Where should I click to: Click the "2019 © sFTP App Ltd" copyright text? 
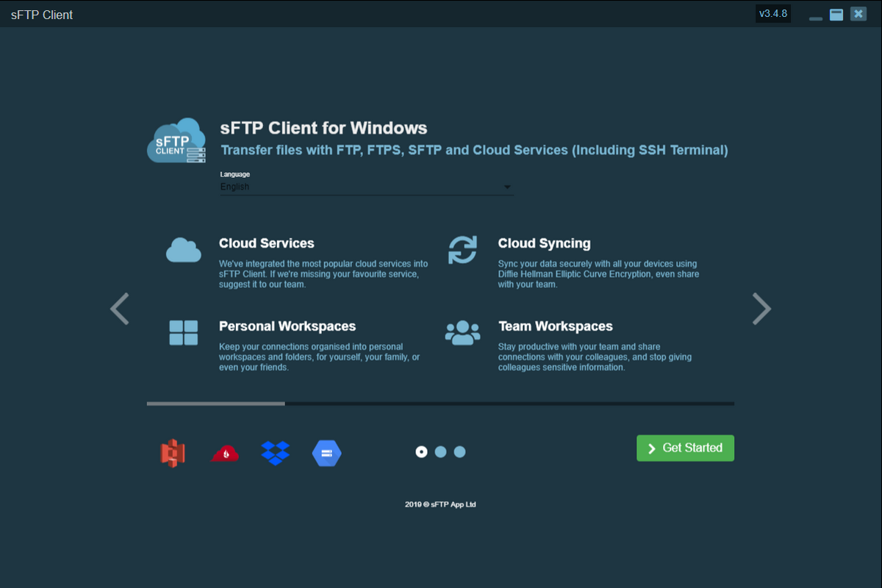tap(440, 504)
